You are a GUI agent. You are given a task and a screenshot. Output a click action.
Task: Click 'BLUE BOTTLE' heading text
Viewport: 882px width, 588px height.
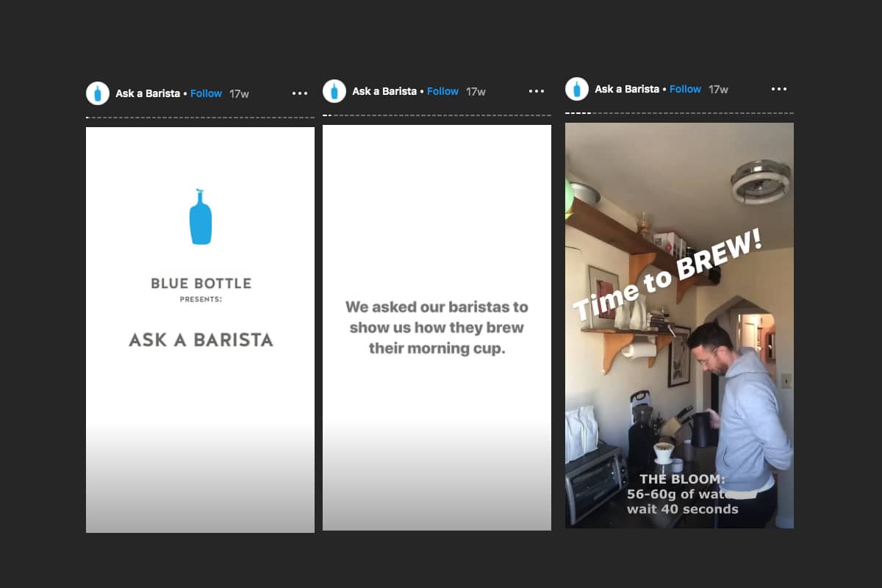tap(201, 283)
